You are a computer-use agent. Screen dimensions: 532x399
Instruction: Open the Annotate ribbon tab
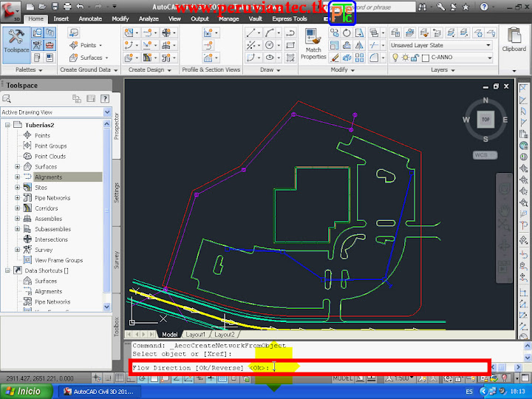point(90,19)
